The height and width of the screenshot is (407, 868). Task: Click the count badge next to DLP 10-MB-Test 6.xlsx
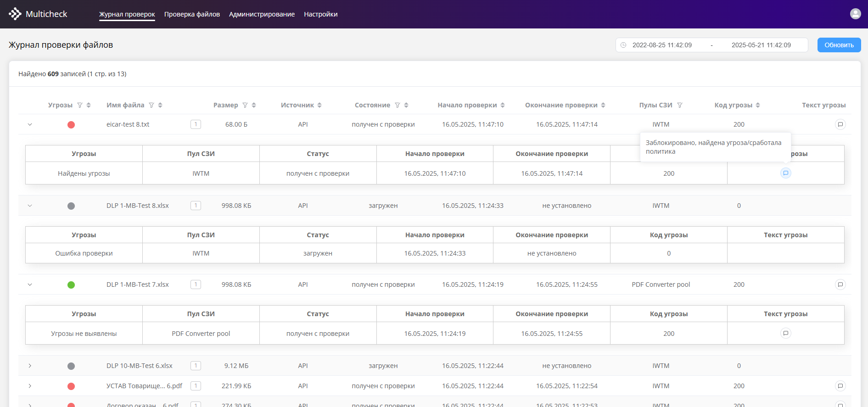(196, 365)
